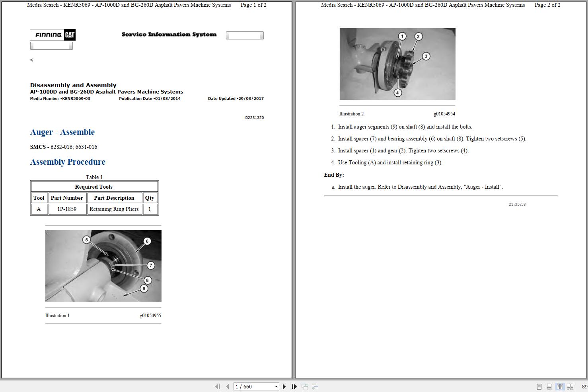Click the g01054955 illustration reference
This screenshot has height=392, width=588.
point(150,316)
